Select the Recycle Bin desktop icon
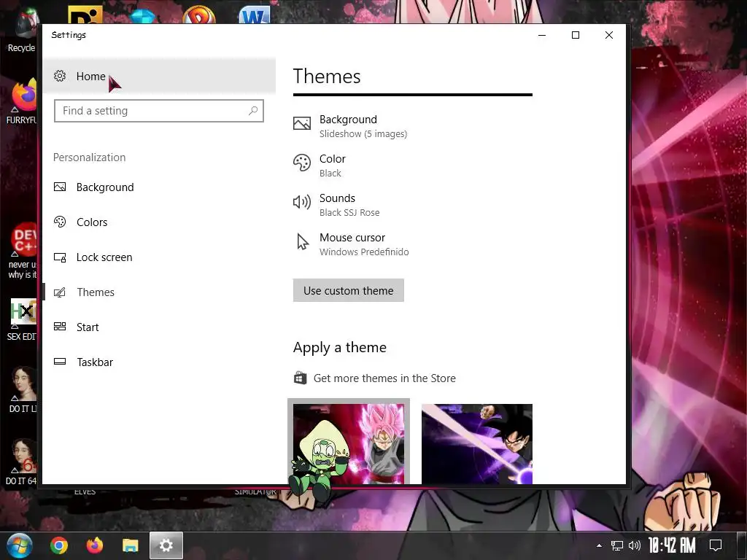The image size is (747, 560). [22, 29]
